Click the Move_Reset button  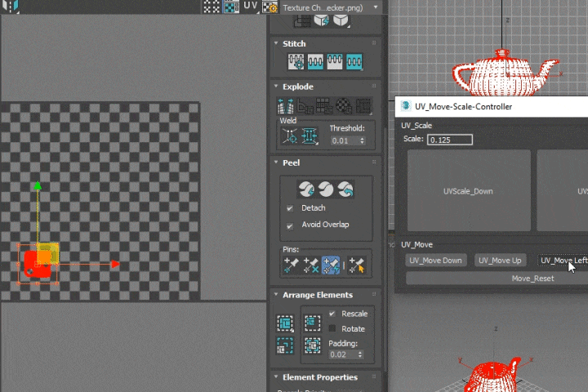[x=497, y=278]
